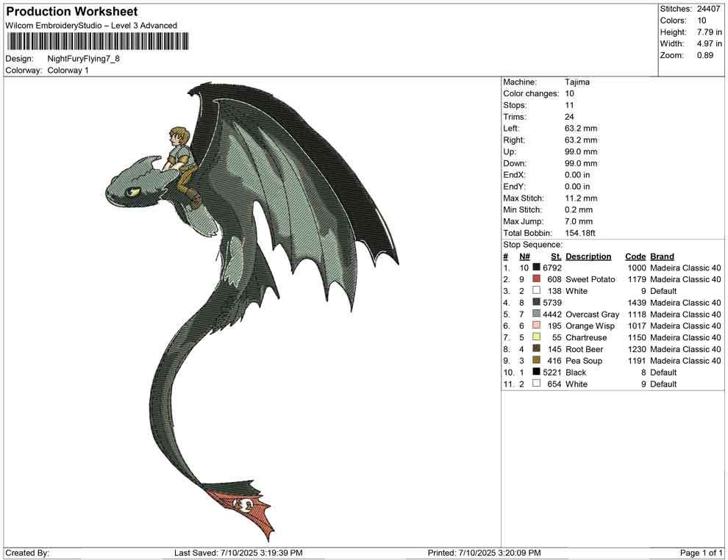Click the Left value 63.2 mm
The height and width of the screenshot is (560, 728).
tap(581, 129)
